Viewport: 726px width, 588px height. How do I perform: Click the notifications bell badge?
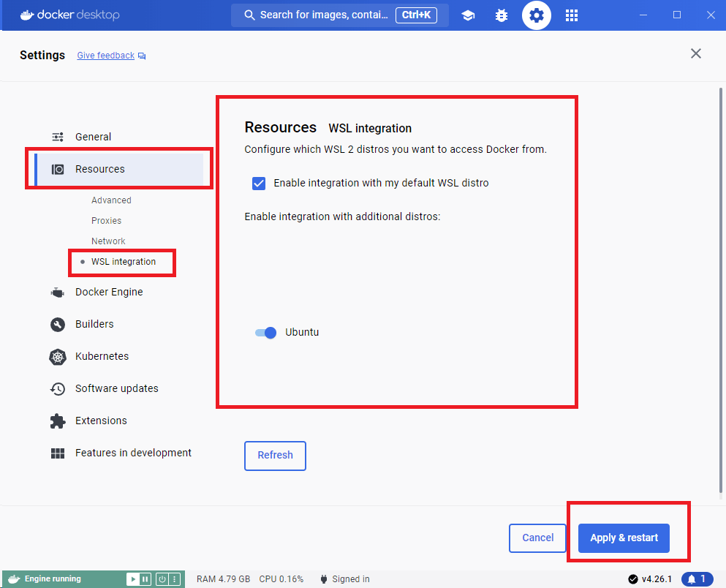tap(697, 578)
